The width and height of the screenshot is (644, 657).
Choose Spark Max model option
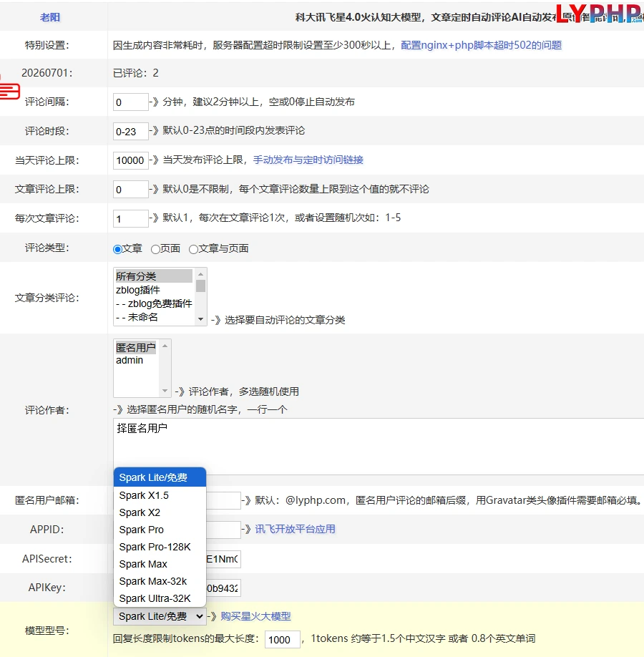coord(160,564)
